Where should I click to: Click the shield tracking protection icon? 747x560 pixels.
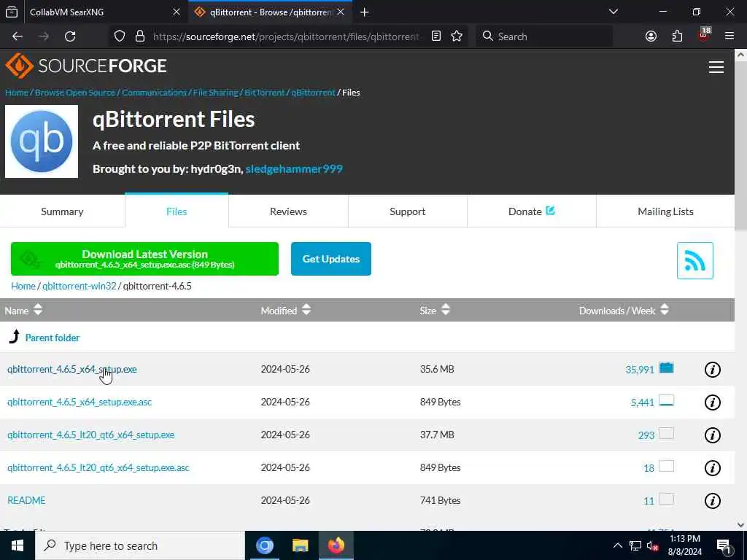120,36
